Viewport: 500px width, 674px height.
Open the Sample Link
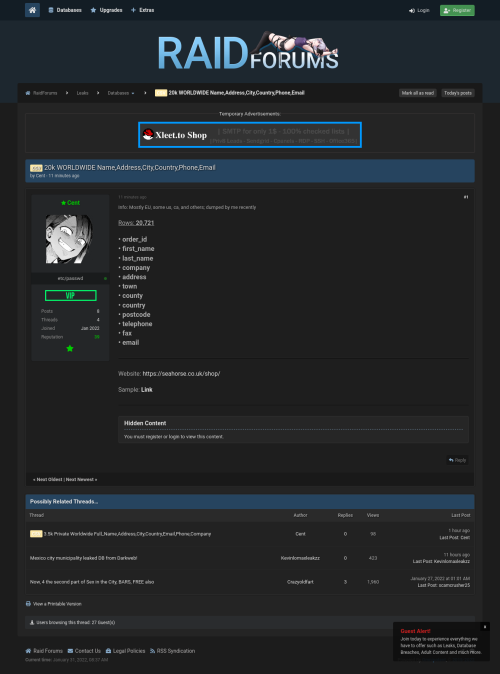(x=147, y=389)
